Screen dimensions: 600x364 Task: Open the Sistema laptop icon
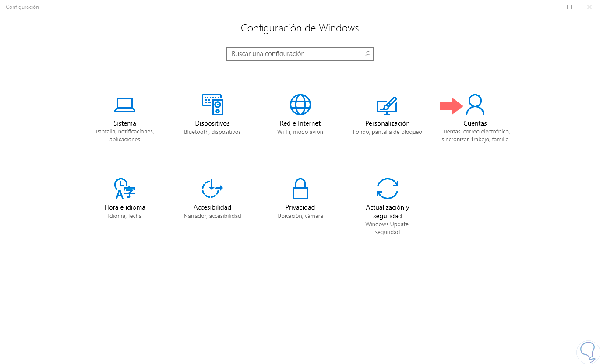point(125,105)
